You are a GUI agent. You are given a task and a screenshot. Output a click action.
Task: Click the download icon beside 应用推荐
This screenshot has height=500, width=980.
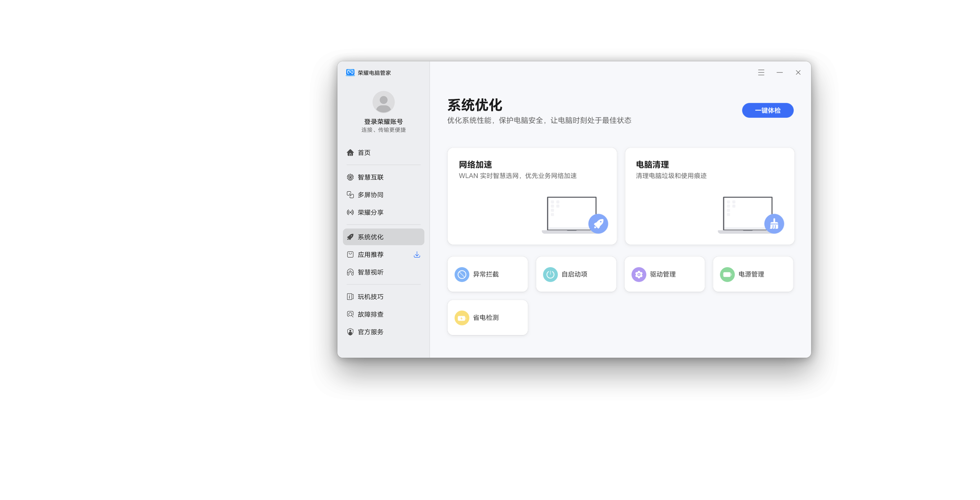click(x=416, y=255)
